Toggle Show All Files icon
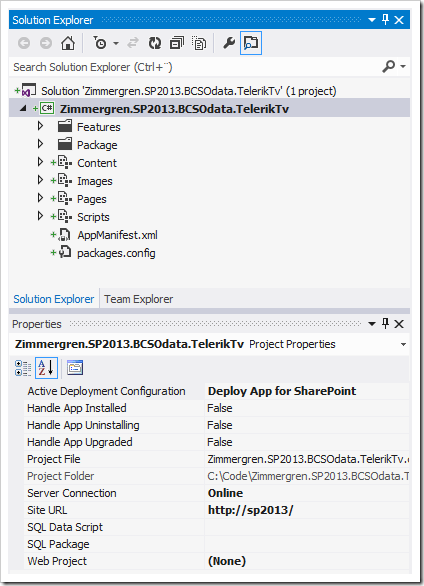424x586 pixels. pyautogui.click(x=199, y=43)
